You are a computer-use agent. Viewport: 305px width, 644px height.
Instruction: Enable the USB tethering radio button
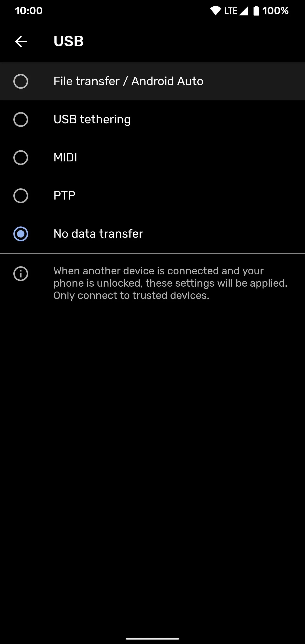pos(21,119)
